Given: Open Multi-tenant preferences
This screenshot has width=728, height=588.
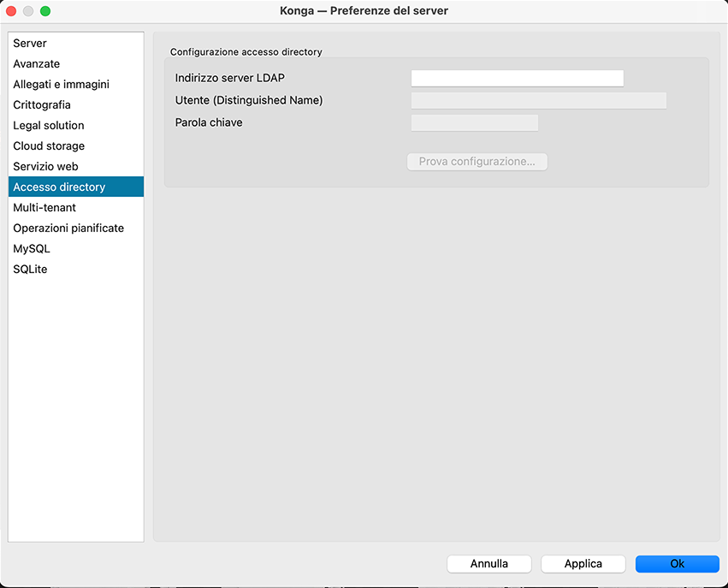Looking at the screenshot, I should pos(44,208).
